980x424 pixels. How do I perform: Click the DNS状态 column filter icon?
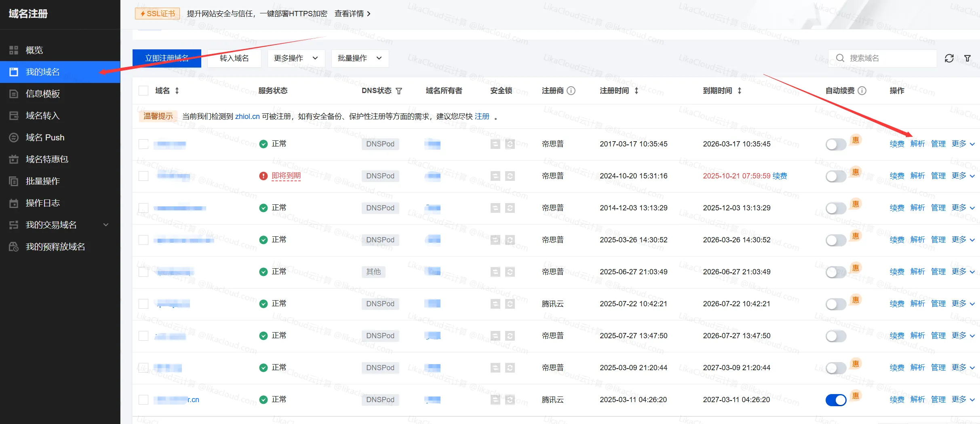point(399,91)
